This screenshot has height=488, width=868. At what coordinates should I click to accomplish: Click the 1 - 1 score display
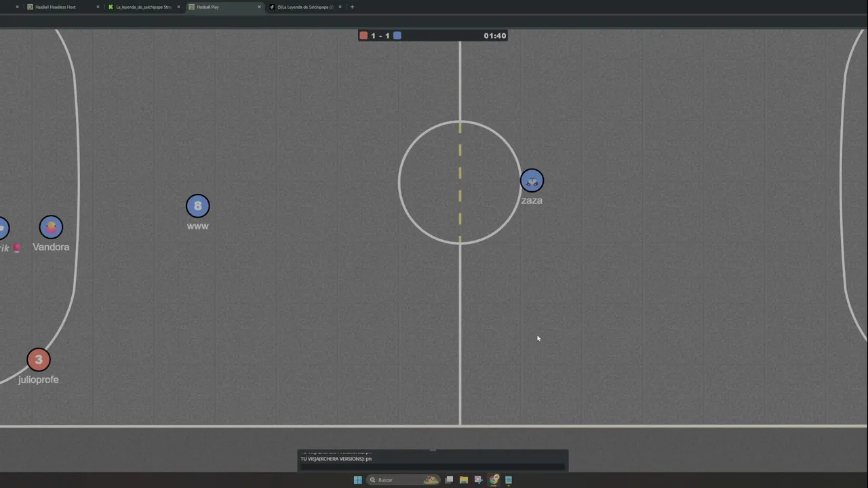click(380, 35)
